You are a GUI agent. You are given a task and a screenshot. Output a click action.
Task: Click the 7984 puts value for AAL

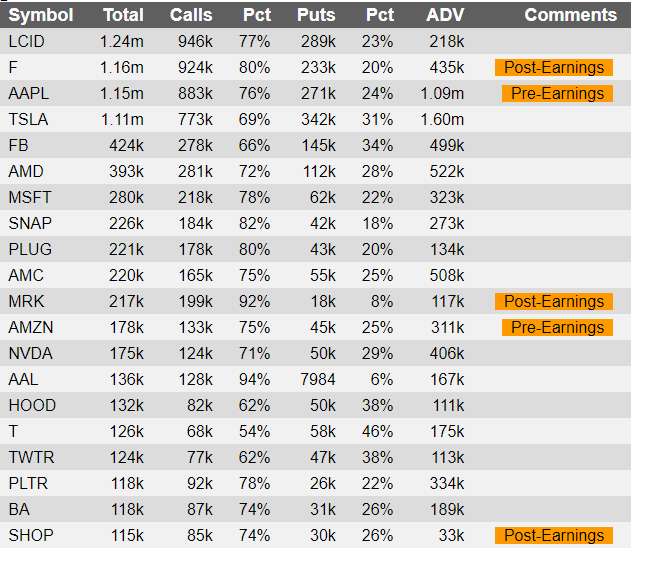click(x=316, y=380)
